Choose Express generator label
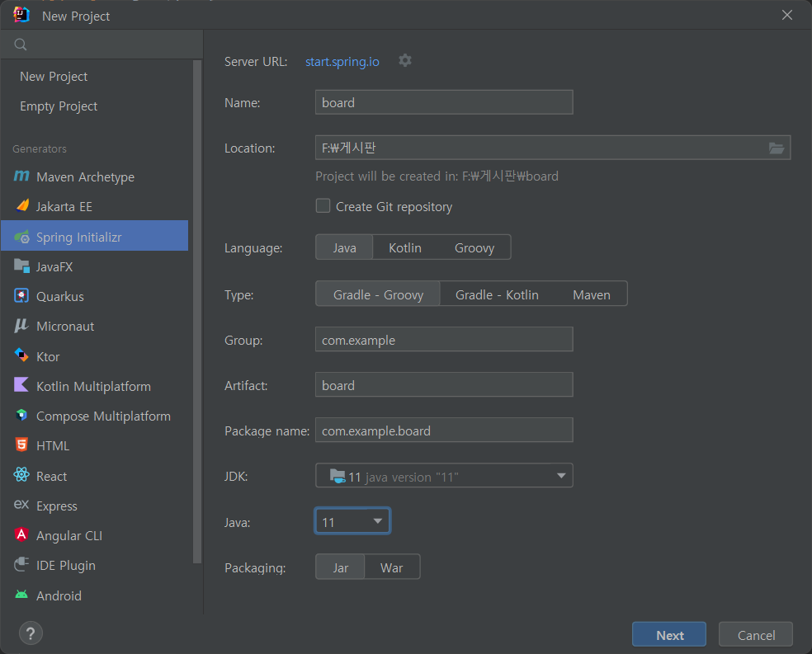The image size is (812, 654). coord(57,506)
